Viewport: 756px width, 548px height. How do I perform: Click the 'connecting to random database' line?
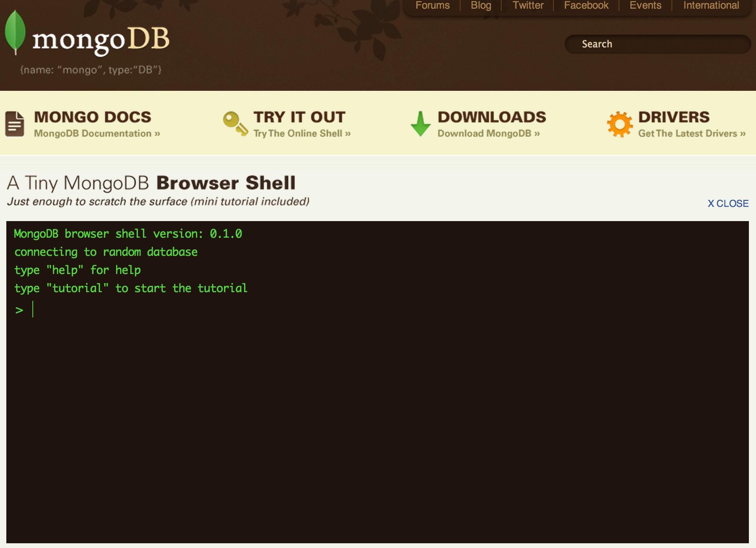pyautogui.click(x=106, y=252)
